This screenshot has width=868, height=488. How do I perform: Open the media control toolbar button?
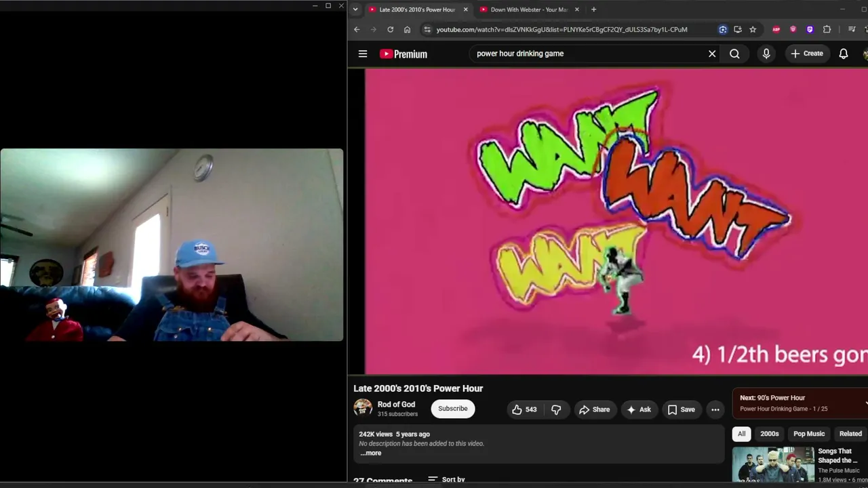tap(852, 29)
